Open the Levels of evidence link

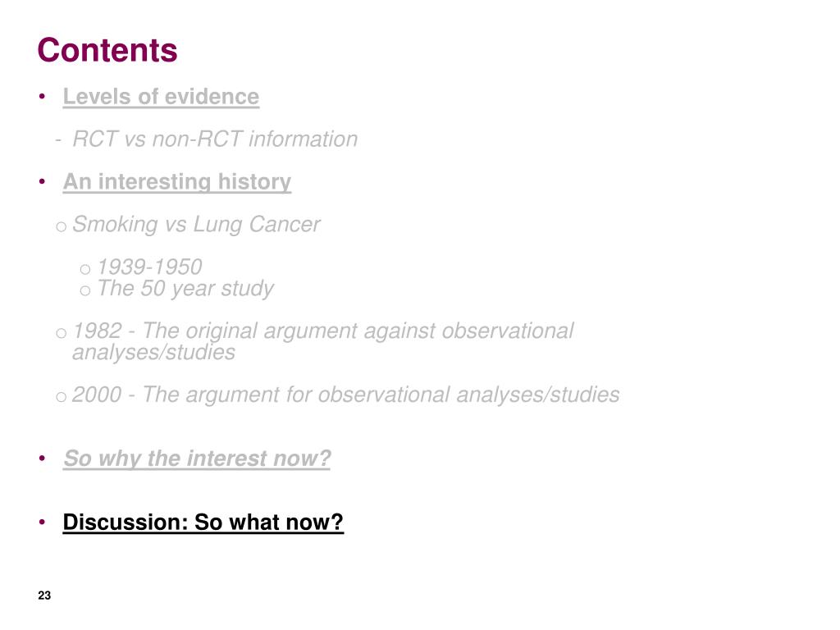pos(161,97)
